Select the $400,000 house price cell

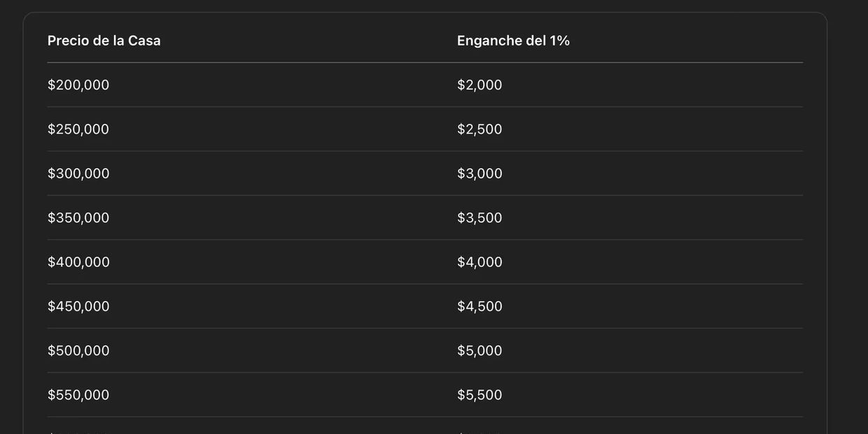pos(78,262)
